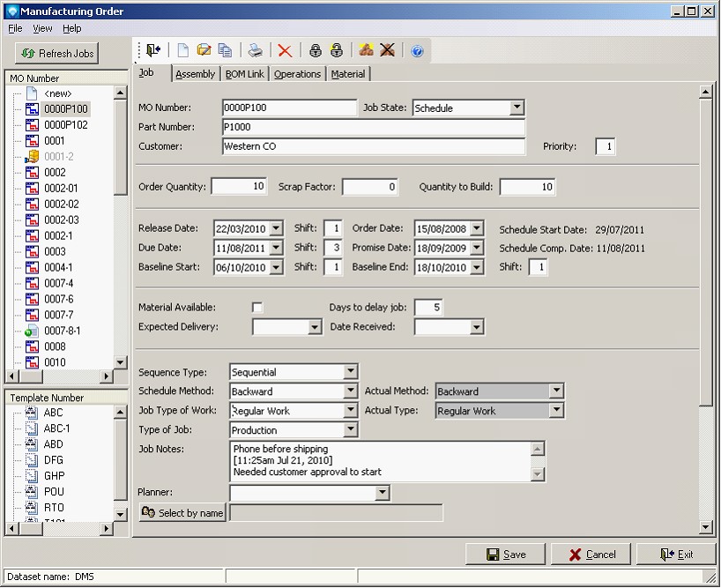This screenshot has width=721, height=588.
Task: Select job 0002-01 in MO list
Action: pyautogui.click(x=61, y=188)
